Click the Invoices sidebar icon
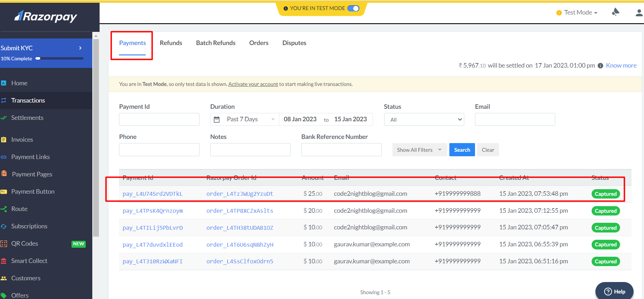The image size is (644, 299). [3, 140]
